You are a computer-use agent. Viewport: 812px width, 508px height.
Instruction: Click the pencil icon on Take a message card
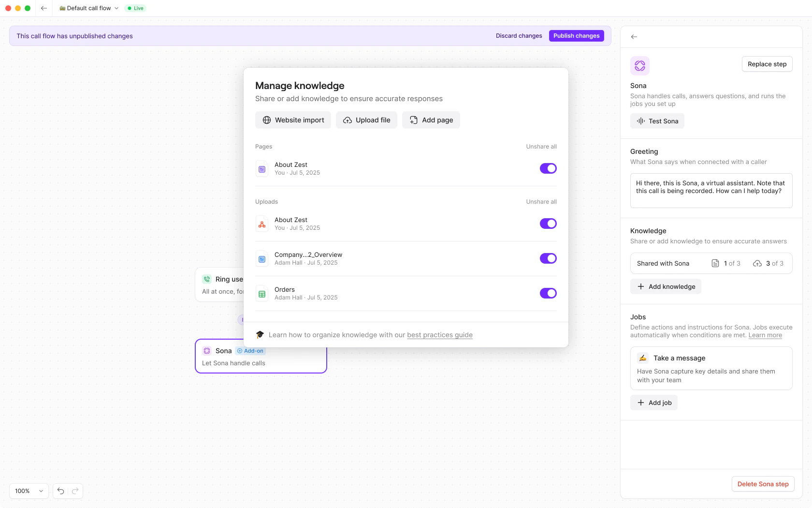(642, 358)
